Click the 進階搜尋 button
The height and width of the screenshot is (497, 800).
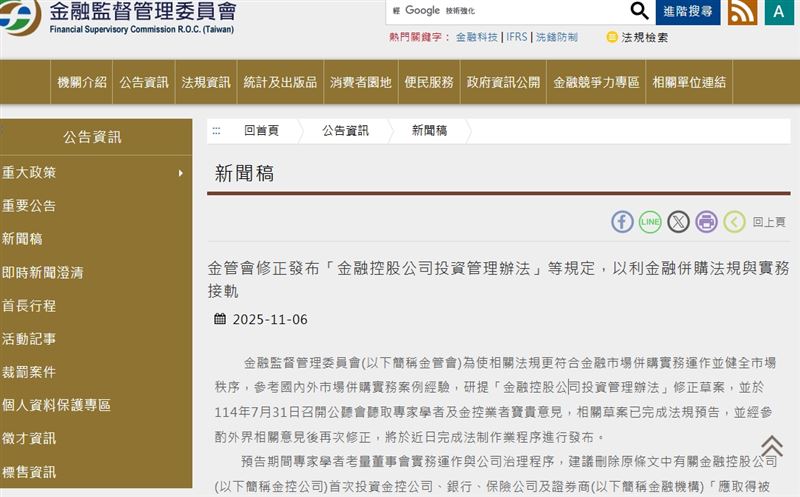(688, 11)
